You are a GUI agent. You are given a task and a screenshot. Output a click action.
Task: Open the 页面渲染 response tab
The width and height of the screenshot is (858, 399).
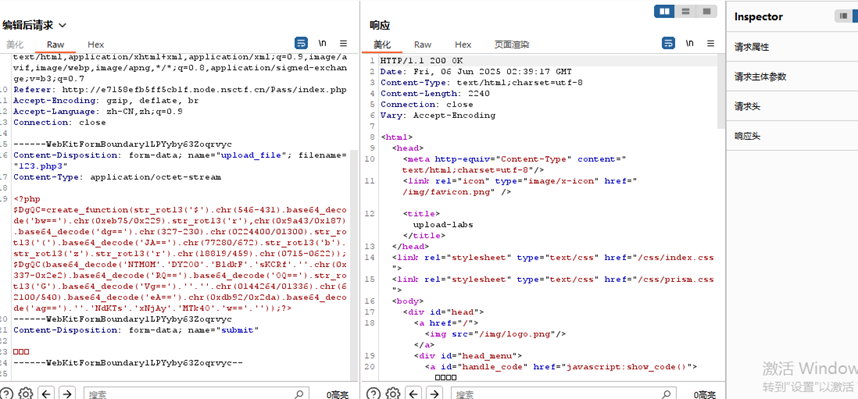click(512, 44)
